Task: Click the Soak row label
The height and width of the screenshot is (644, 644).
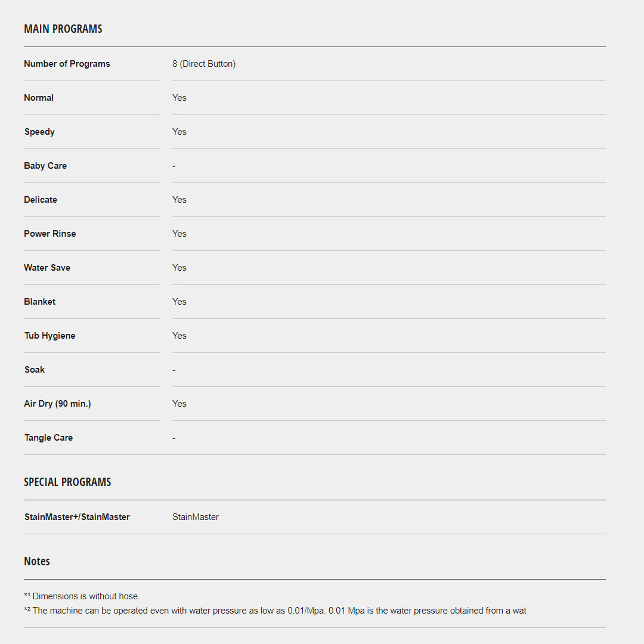Action: point(35,370)
